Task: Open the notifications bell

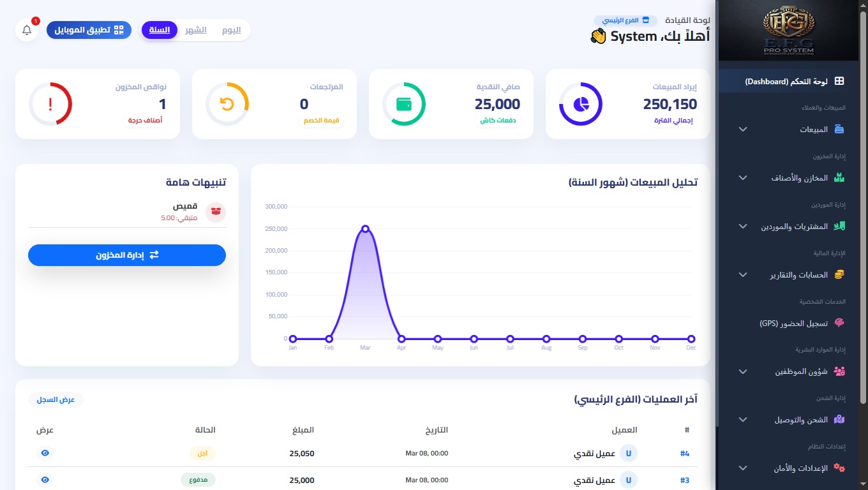Action: pos(26,29)
